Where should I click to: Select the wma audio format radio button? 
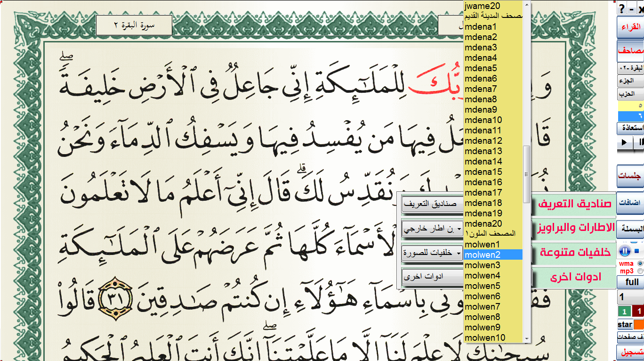coord(640,263)
